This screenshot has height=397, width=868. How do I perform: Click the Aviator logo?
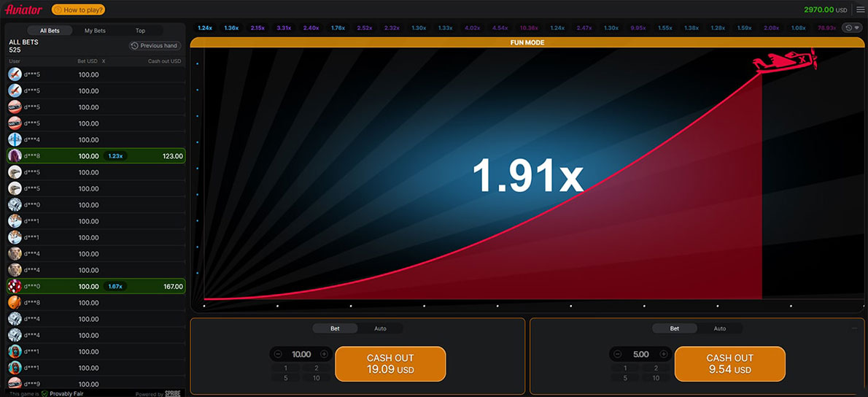23,9
